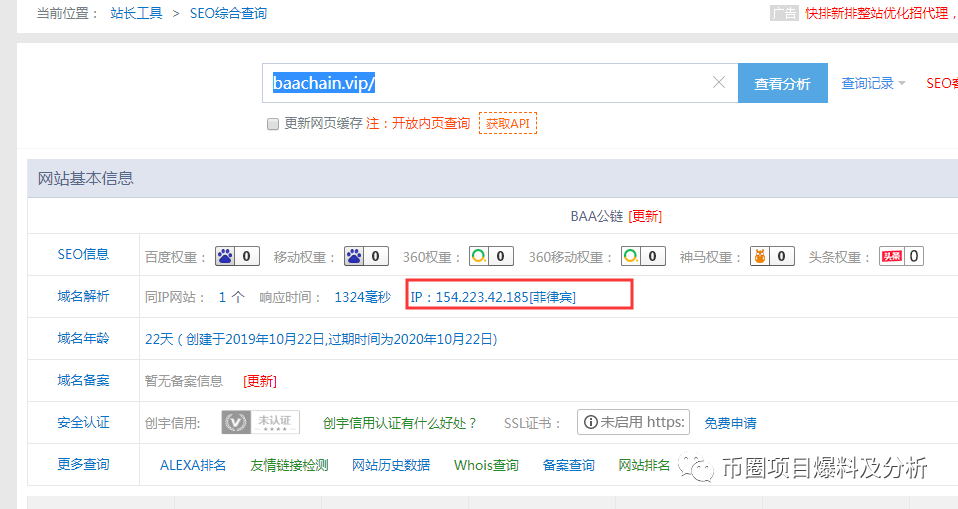The height and width of the screenshot is (509, 958).
Task: Open Whois查询 link
Action: click(486, 466)
